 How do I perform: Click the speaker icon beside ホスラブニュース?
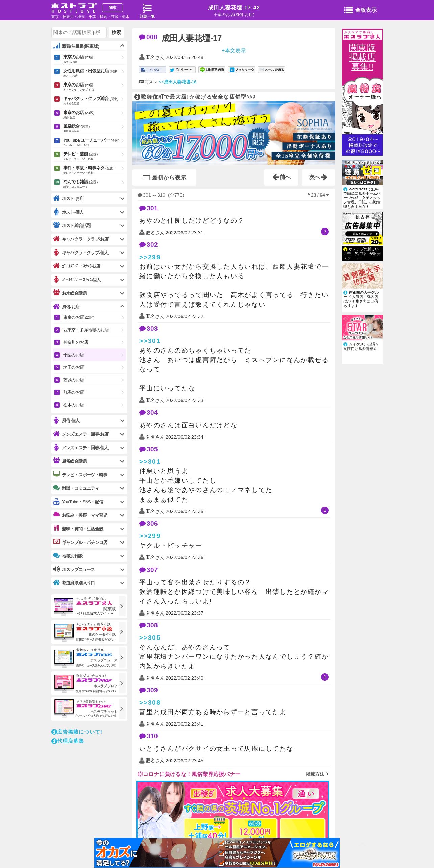(x=56, y=569)
